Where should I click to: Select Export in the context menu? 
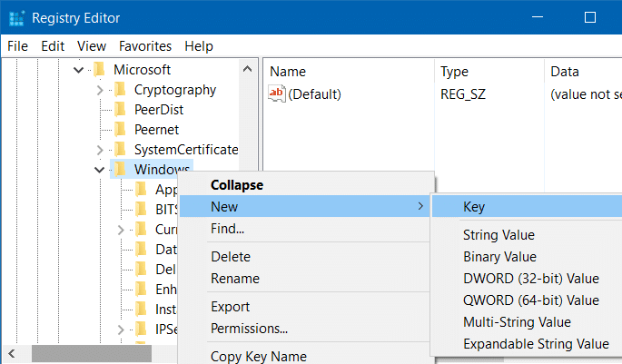[x=304, y=307]
